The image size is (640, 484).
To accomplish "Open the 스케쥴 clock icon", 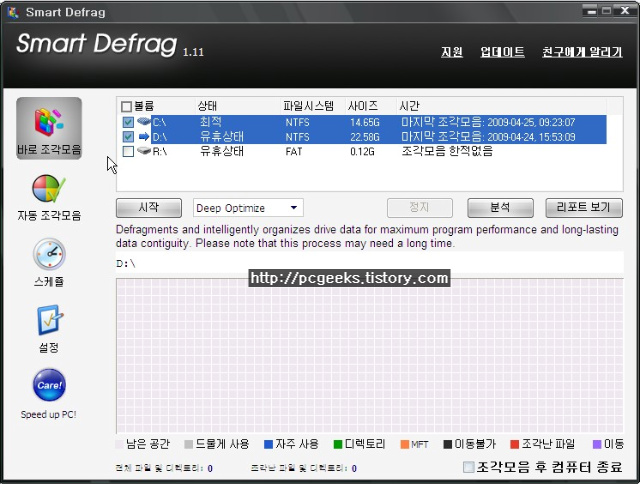I will (x=49, y=254).
